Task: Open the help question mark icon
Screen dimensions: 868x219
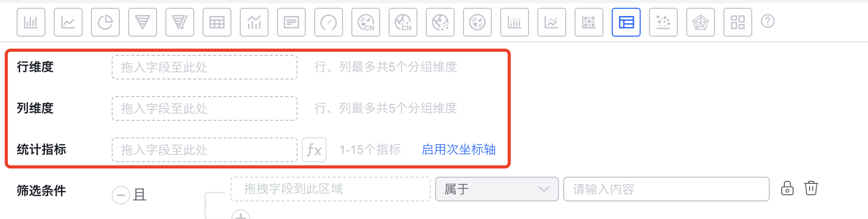Action: (768, 21)
